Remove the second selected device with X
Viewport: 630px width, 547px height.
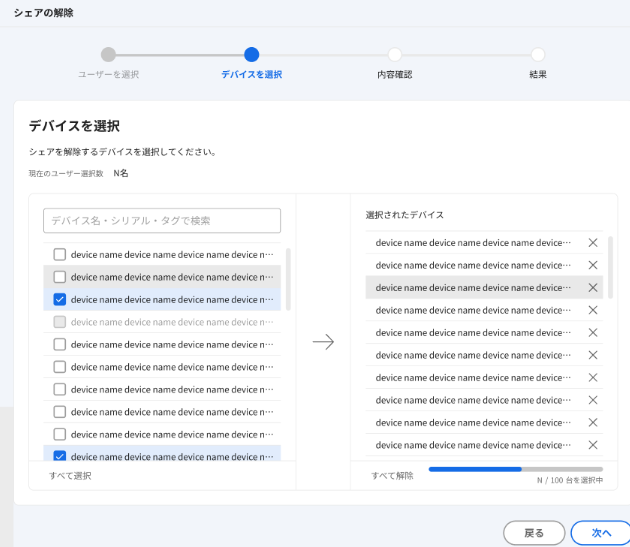coord(593,265)
